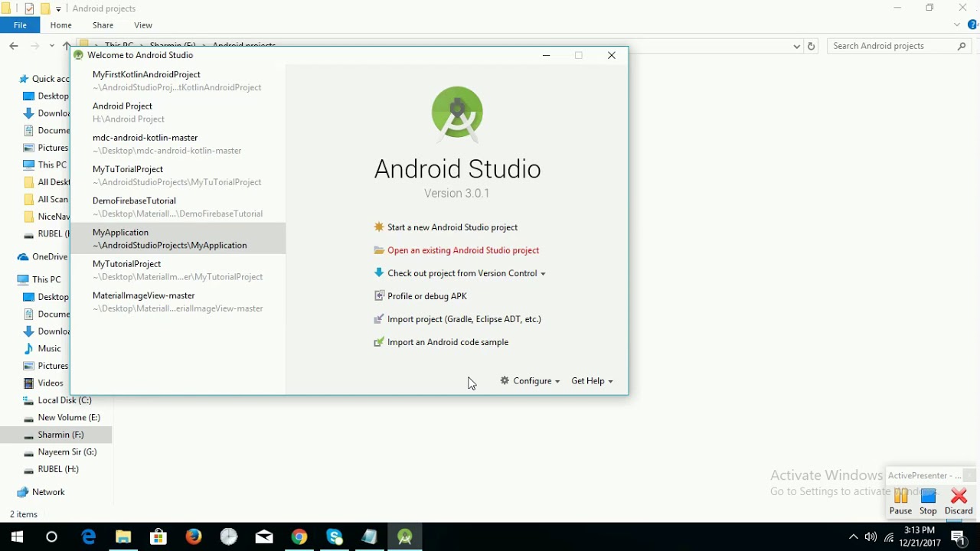Click the Search Android projects field
Image resolution: width=980 pixels, height=551 pixels.
click(x=900, y=46)
